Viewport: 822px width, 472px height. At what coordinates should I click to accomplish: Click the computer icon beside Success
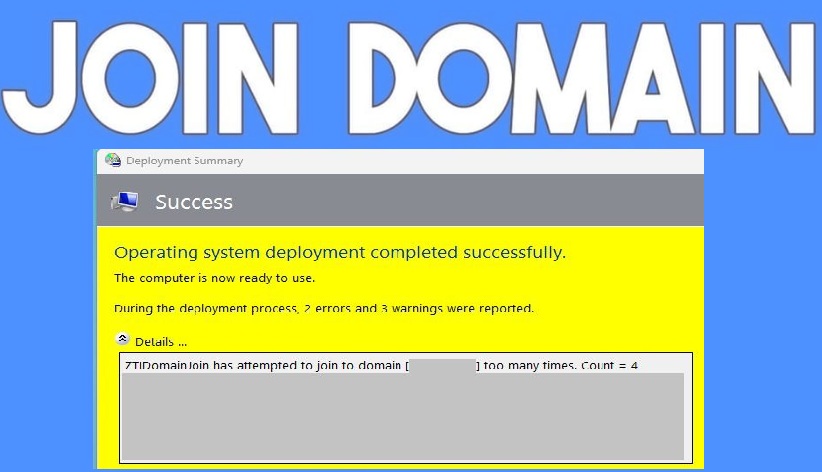pyautogui.click(x=125, y=202)
